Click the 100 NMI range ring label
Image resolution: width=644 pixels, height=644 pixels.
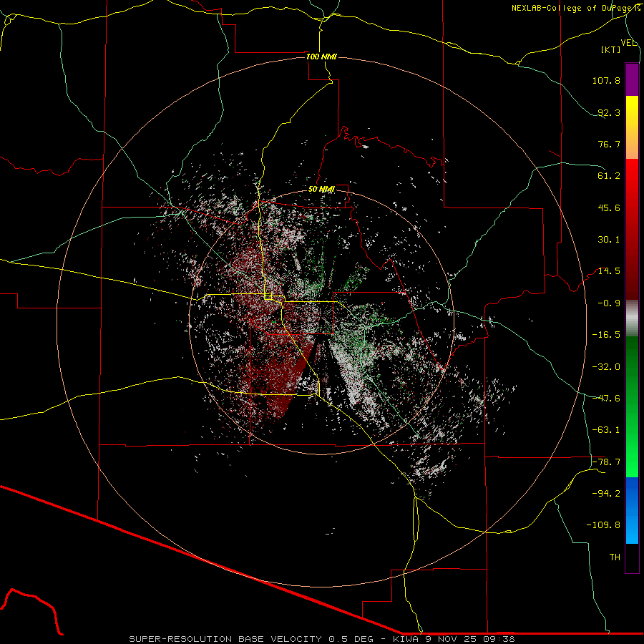click(321, 57)
